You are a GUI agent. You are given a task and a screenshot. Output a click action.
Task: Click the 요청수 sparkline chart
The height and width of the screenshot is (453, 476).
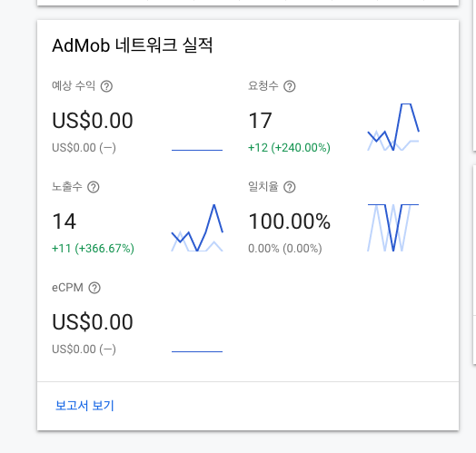(x=393, y=127)
